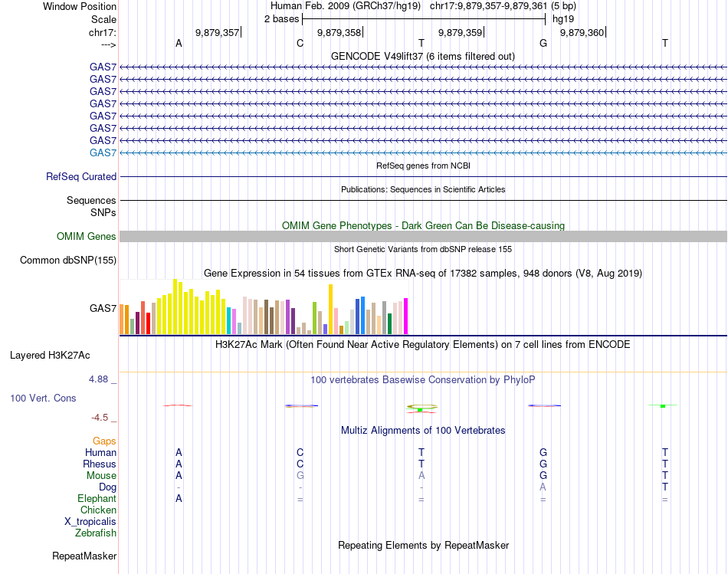Viewport: 728px width, 574px height.
Task: Open the "RefSeq genes from NCBI" track title
Action: coord(423,166)
